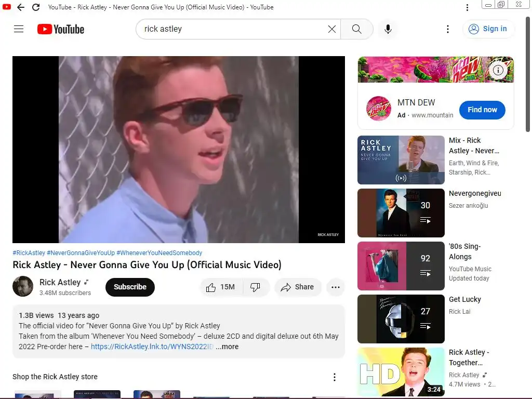Open Rick Astley - Together video thumbnail
The height and width of the screenshot is (399, 532).
(x=401, y=372)
